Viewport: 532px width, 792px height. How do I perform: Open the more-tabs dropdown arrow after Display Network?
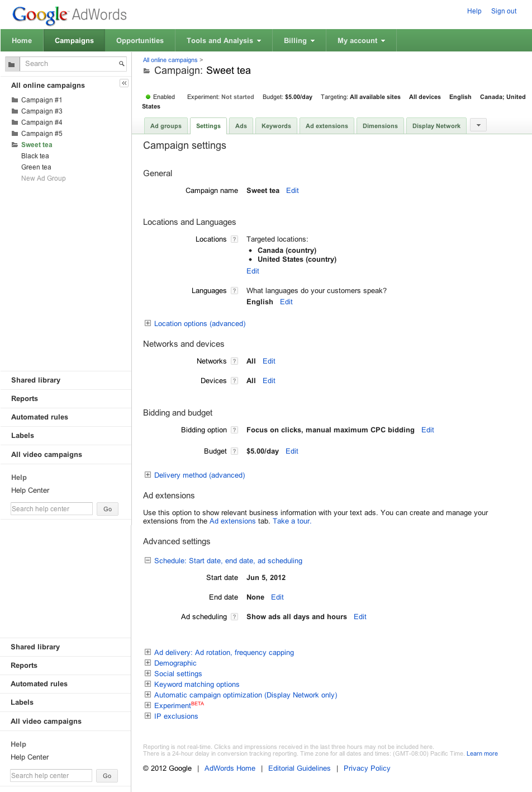coord(478,125)
